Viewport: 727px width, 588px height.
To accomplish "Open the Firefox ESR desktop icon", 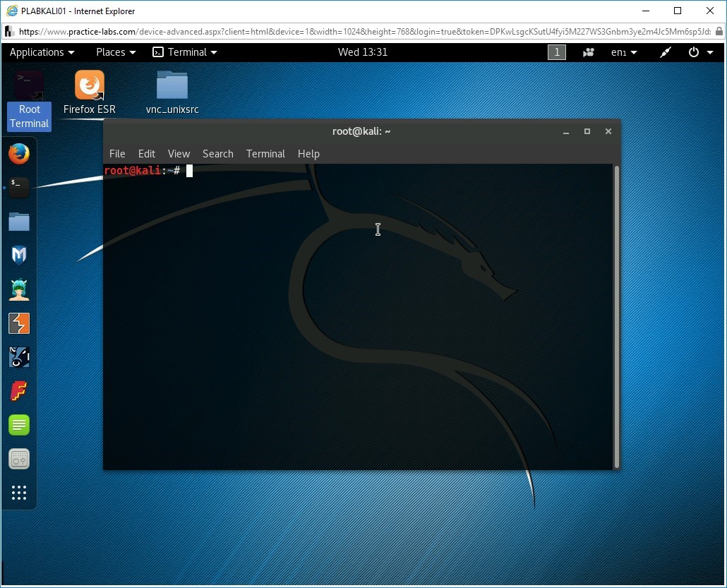I will [90, 92].
